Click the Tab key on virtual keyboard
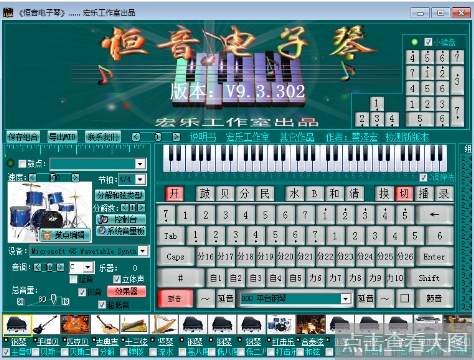 click(x=170, y=236)
